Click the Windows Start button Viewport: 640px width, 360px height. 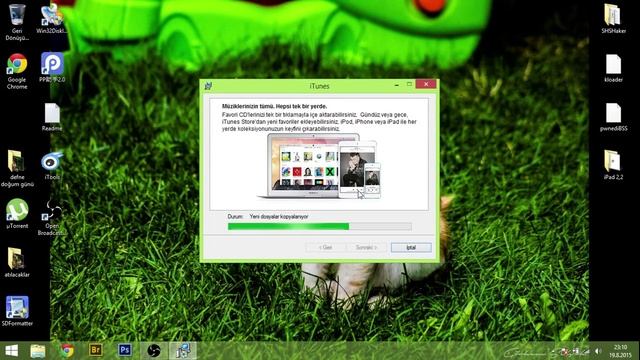(x=11, y=350)
